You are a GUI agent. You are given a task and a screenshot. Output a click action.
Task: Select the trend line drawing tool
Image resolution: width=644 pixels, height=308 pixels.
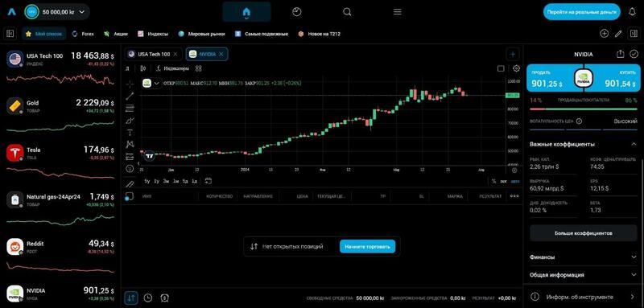pos(130,97)
